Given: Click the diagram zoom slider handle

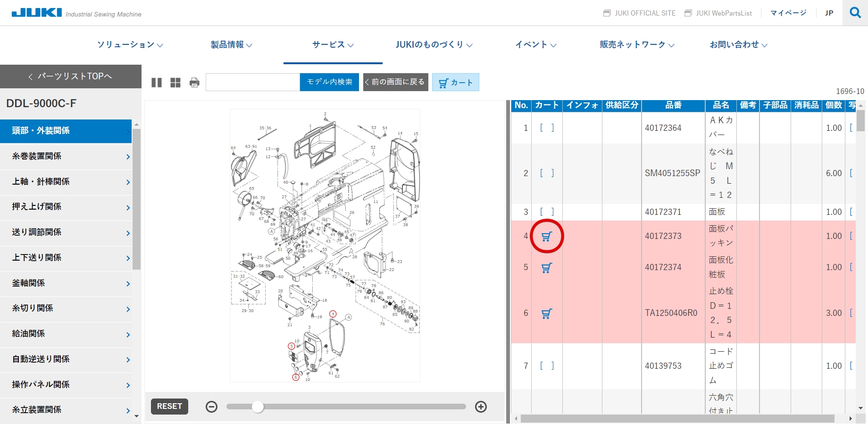Looking at the screenshot, I should [258, 407].
